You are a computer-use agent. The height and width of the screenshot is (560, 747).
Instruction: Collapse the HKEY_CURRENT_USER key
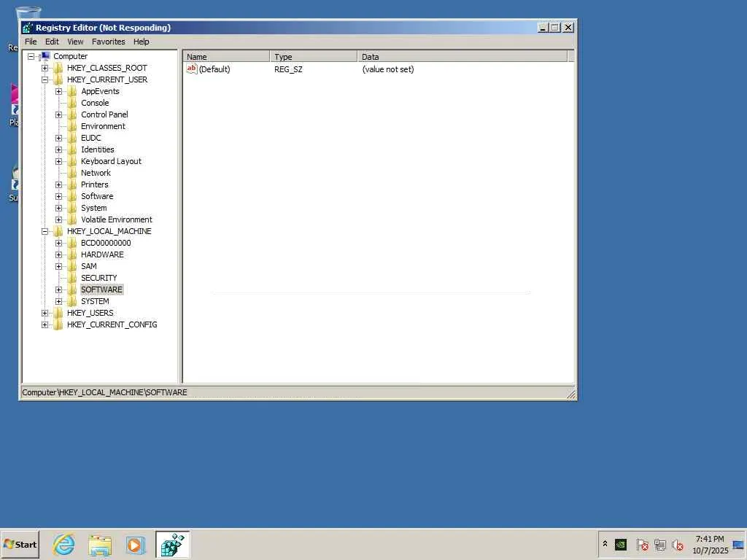[44, 79]
